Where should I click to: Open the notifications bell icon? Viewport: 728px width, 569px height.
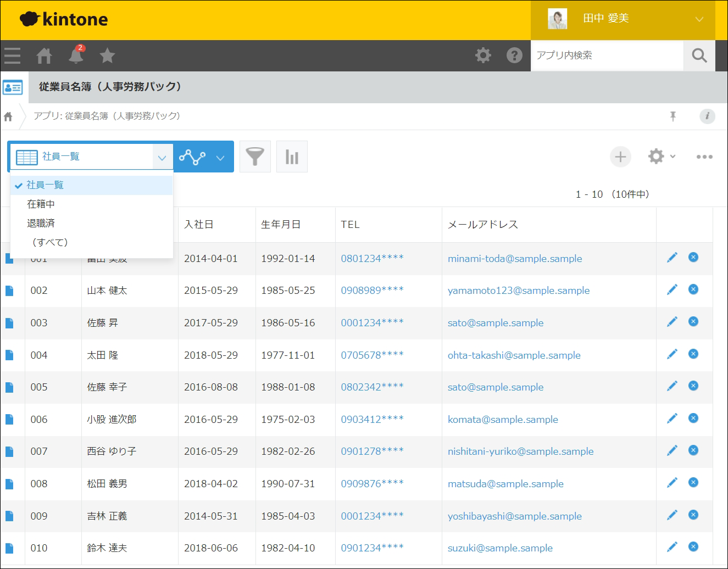(76, 55)
